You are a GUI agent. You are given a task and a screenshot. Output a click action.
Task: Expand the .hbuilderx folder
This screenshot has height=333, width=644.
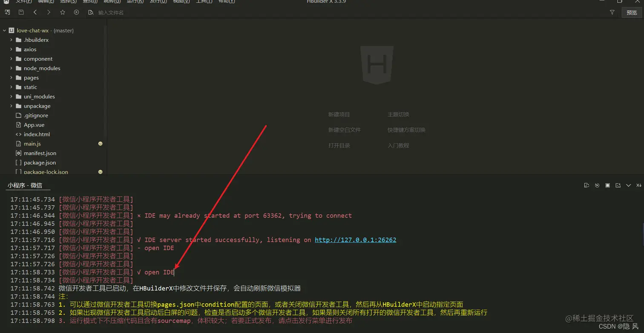(x=11, y=40)
